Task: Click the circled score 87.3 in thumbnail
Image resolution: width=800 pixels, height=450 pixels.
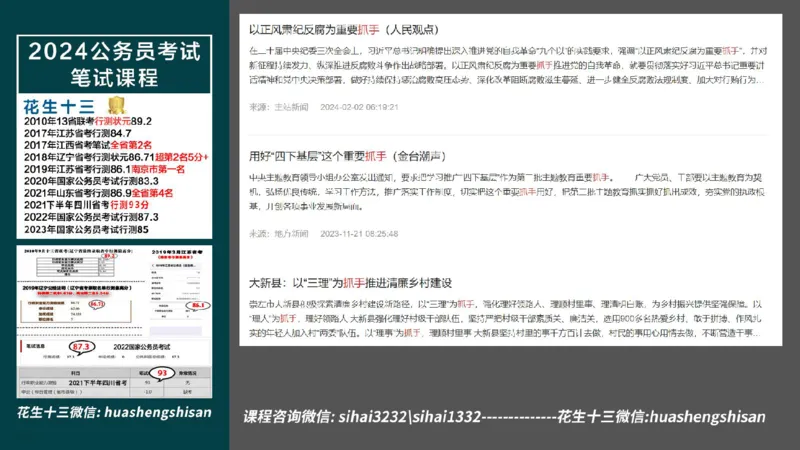Action: click(x=81, y=347)
